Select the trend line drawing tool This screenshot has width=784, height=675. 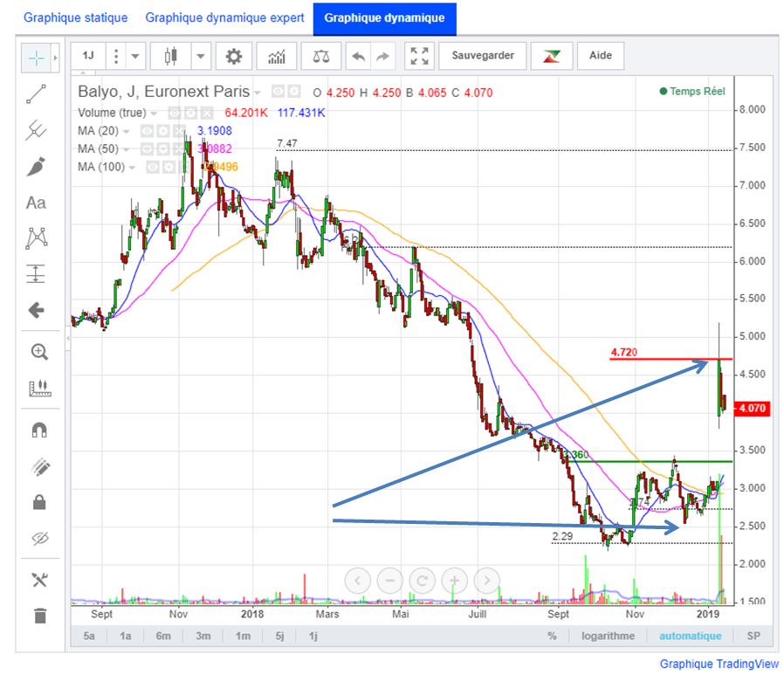click(36, 95)
